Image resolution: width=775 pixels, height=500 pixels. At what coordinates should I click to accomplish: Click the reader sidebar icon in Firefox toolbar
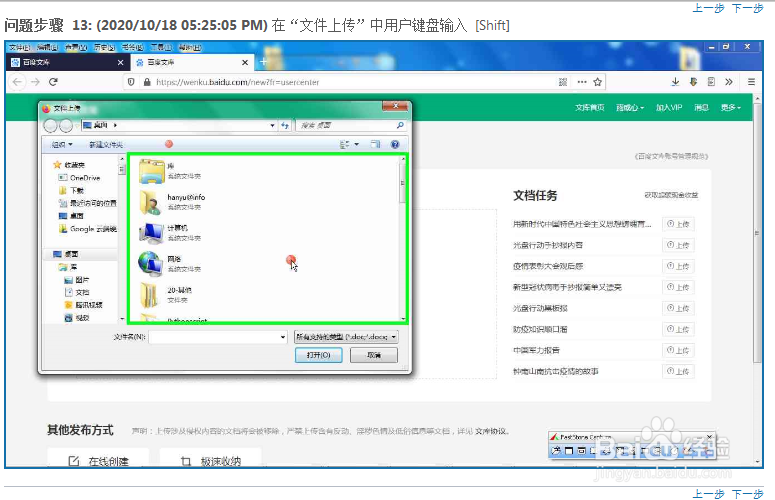click(711, 82)
